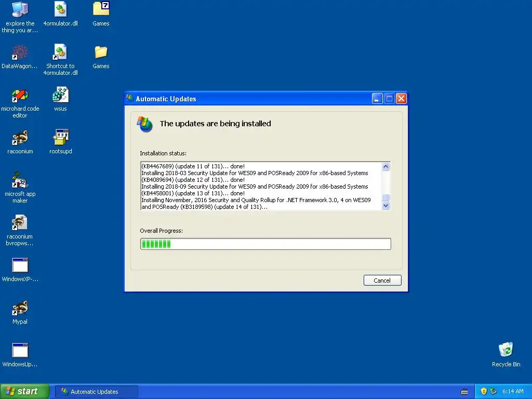The width and height of the screenshot is (532, 399).
Task: Click the '(KB4089694) (update 12 of 131)' line
Action: pyautogui.click(x=193, y=180)
